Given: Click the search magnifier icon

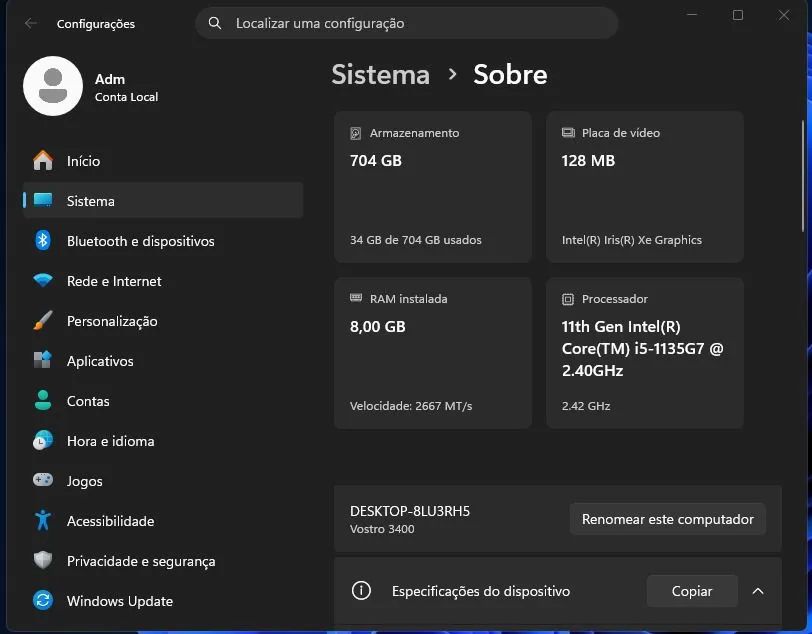Looking at the screenshot, I should [214, 23].
